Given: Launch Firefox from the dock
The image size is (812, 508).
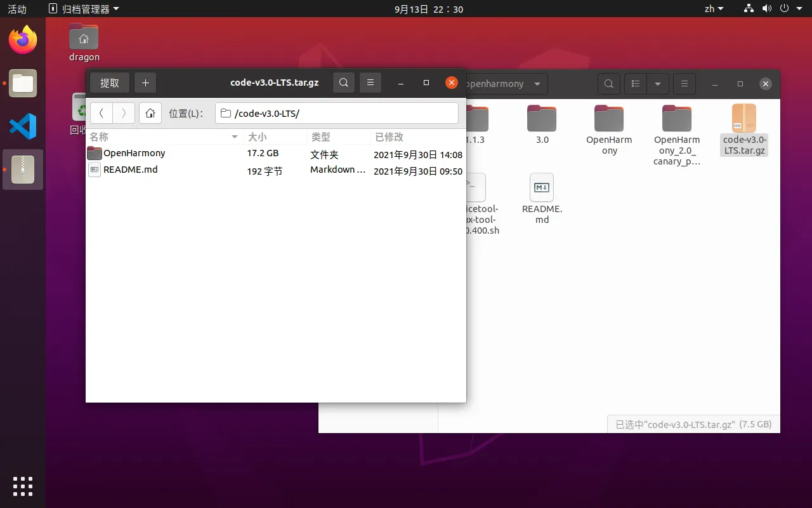Looking at the screenshot, I should pos(23,41).
